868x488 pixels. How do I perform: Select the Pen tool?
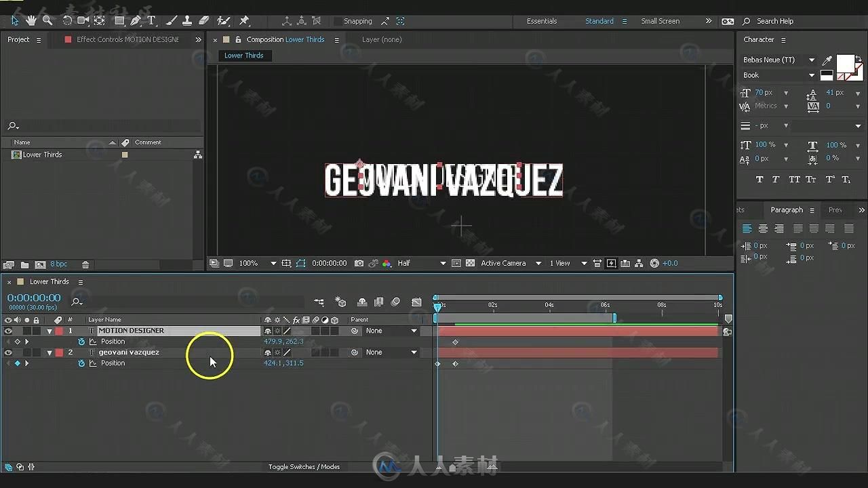click(x=136, y=21)
